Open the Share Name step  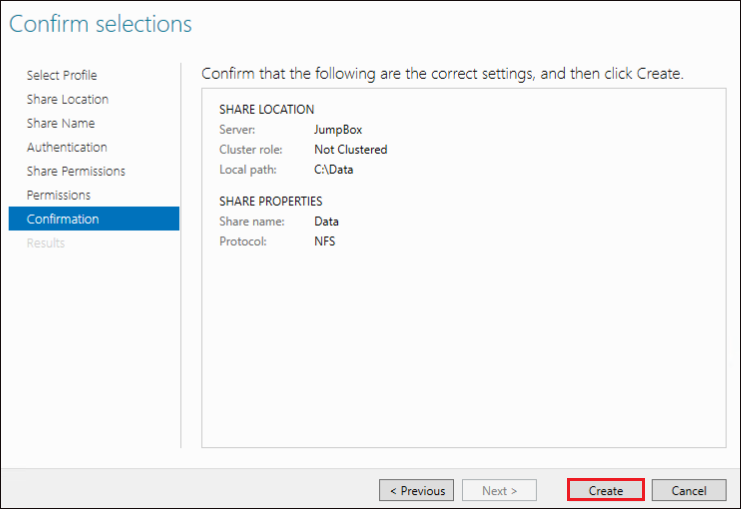tap(60, 123)
